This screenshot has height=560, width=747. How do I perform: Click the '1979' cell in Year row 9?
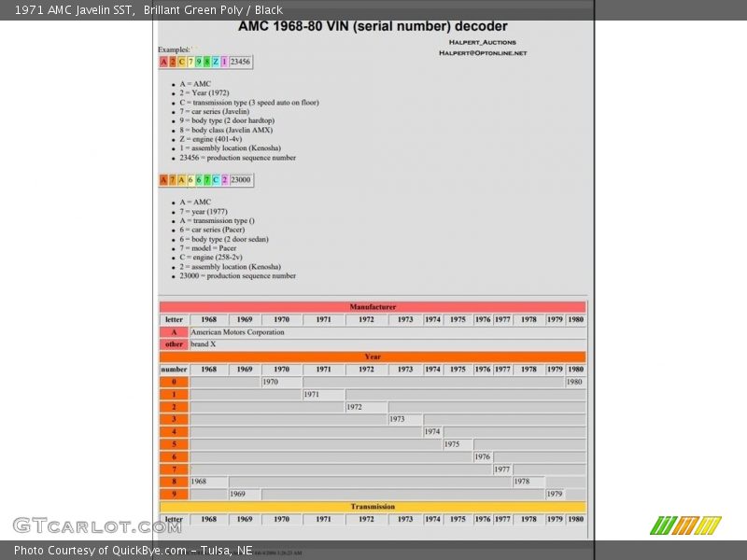[x=555, y=495]
